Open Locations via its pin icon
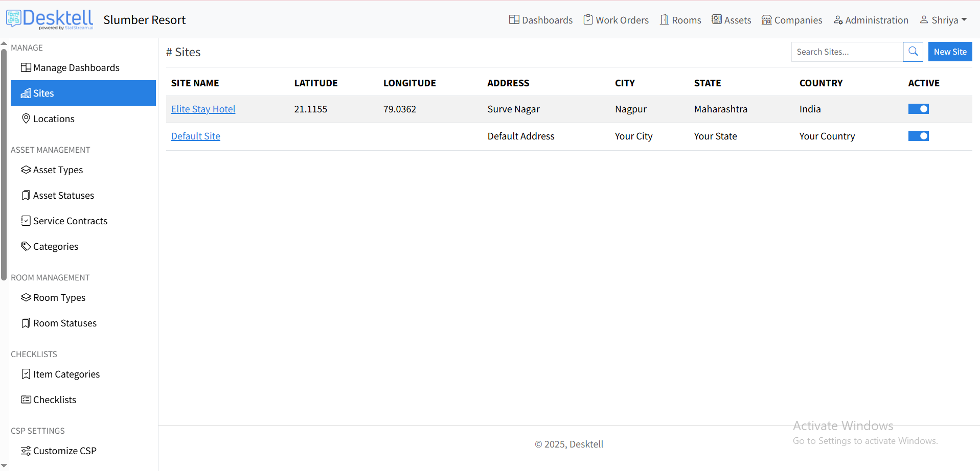 26,119
